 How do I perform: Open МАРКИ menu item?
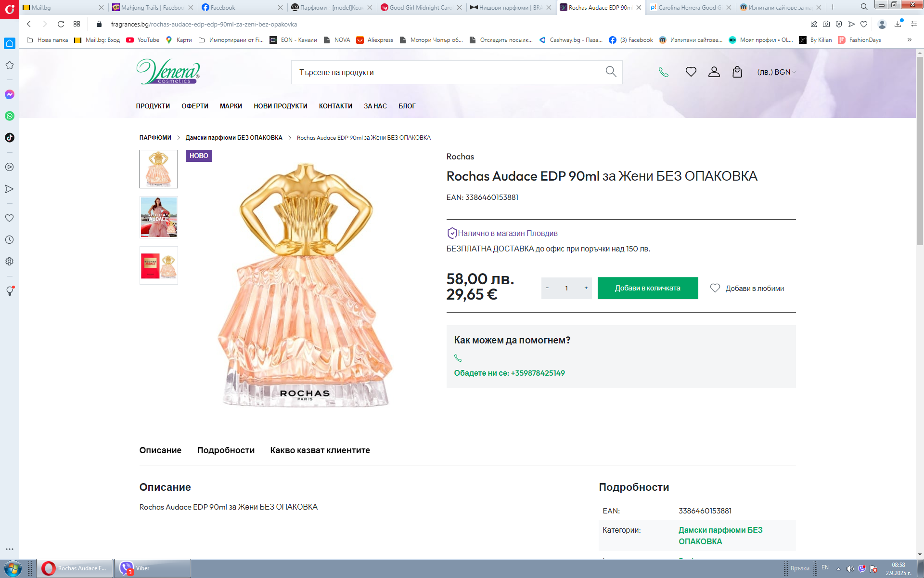[x=231, y=106]
